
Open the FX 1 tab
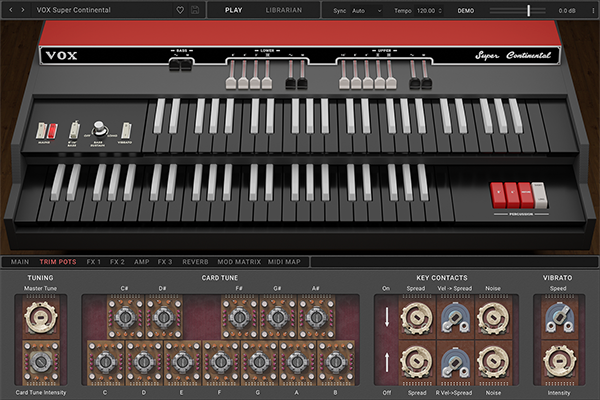93,262
